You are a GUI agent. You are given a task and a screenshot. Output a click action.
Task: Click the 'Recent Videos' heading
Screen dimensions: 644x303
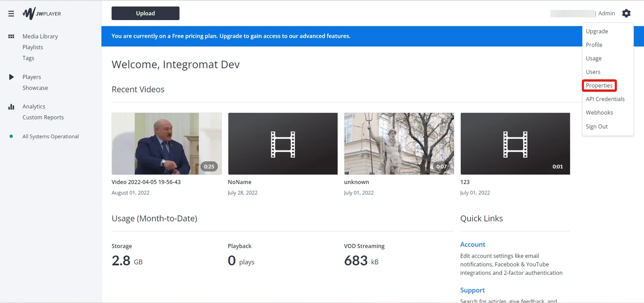[x=138, y=89]
